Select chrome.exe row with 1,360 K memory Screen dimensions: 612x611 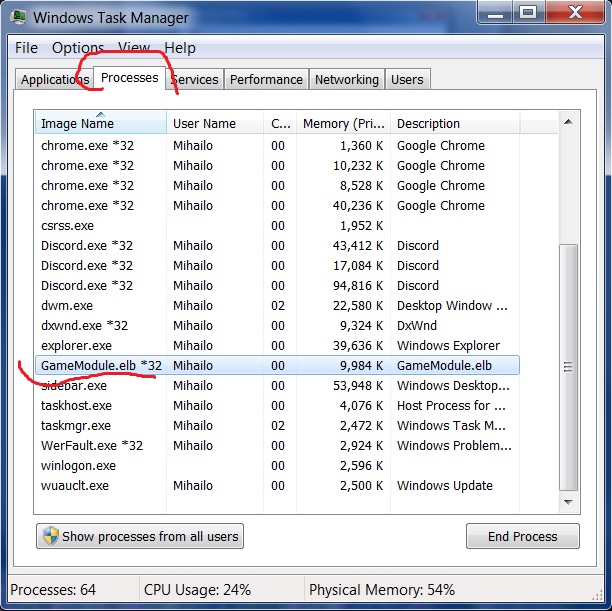pos(277,146)
